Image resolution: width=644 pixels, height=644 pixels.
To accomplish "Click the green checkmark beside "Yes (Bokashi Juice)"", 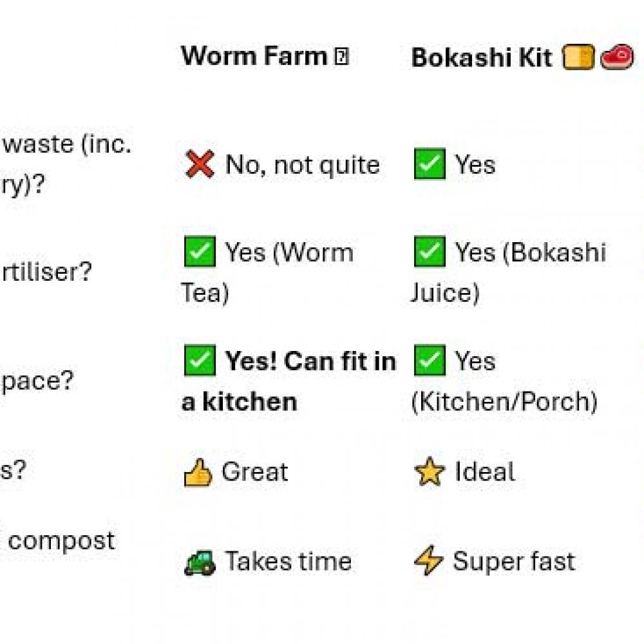I will click(x=430, y=252).
